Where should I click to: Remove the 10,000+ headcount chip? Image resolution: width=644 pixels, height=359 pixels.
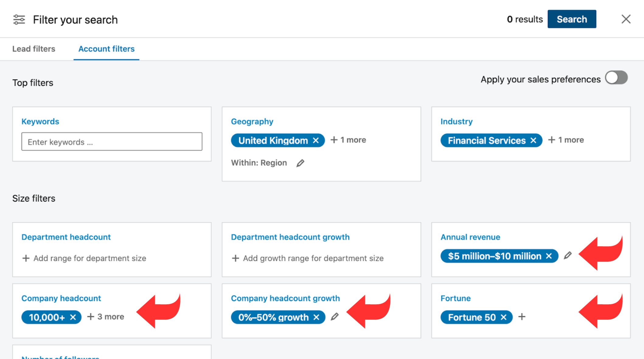[73, 317]
